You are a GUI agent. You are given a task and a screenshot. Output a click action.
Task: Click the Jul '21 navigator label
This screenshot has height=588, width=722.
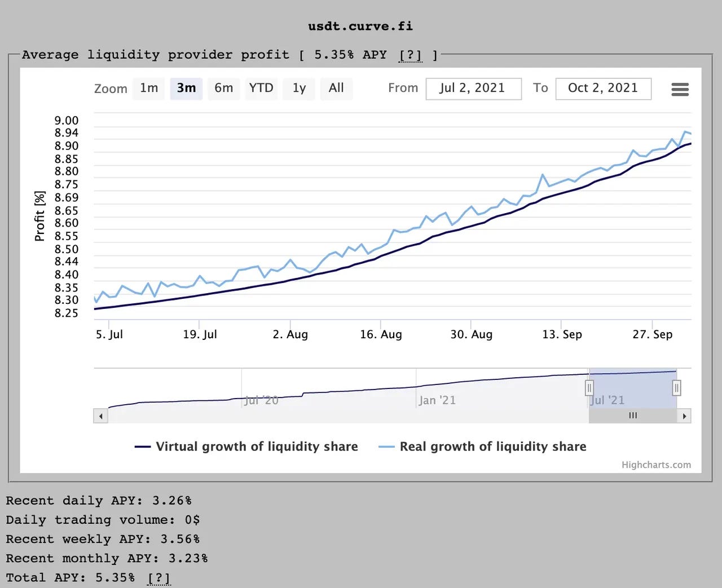tap(607, 400)
